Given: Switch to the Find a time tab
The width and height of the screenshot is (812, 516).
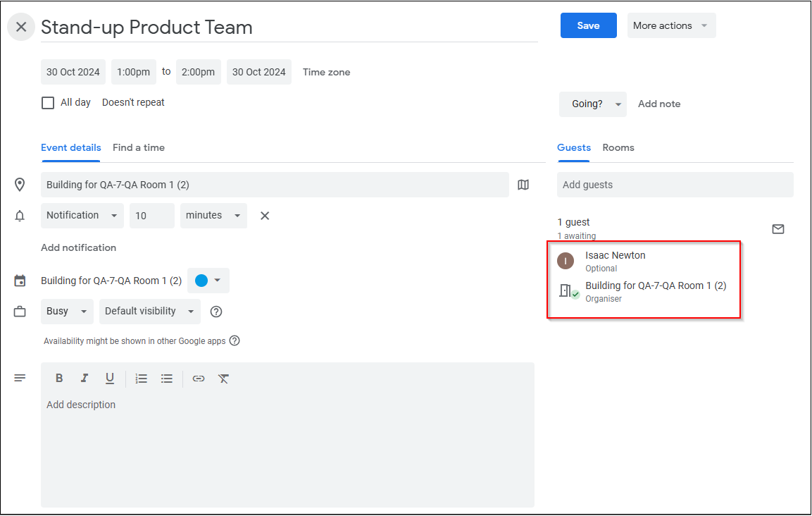Looking at the screenshot, I should point(139,148).
